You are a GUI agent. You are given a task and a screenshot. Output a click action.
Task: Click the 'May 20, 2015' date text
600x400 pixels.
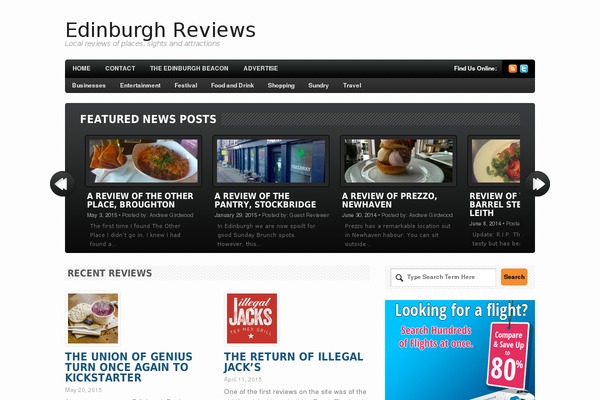pyautogui.click(x=83, y=390)
